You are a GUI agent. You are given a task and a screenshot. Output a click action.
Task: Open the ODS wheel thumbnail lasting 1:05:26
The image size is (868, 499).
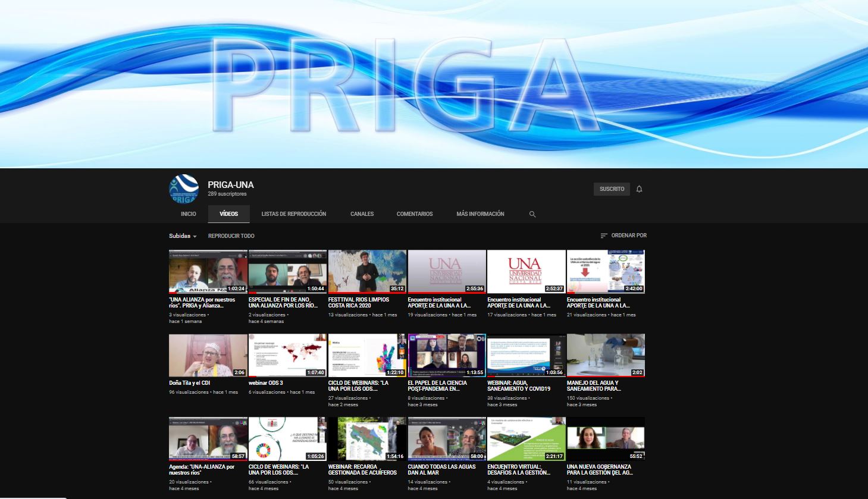point(288,439)
